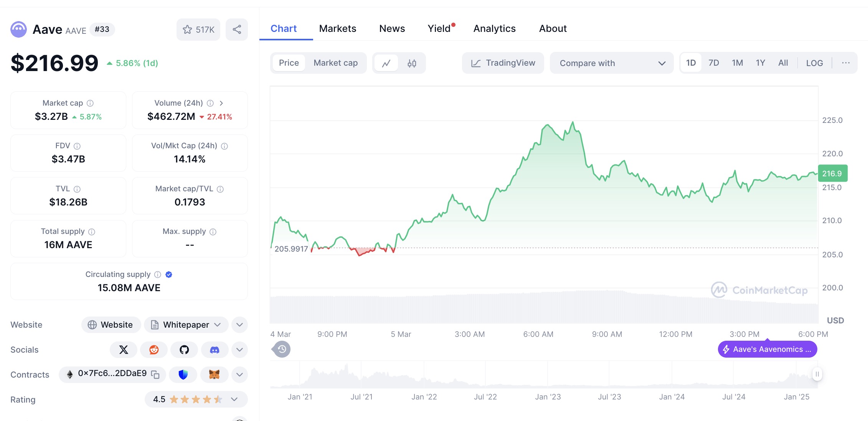Select the Market cap chart mode
The width and height of the screenshot is (868, 421).
pos(335,63)
